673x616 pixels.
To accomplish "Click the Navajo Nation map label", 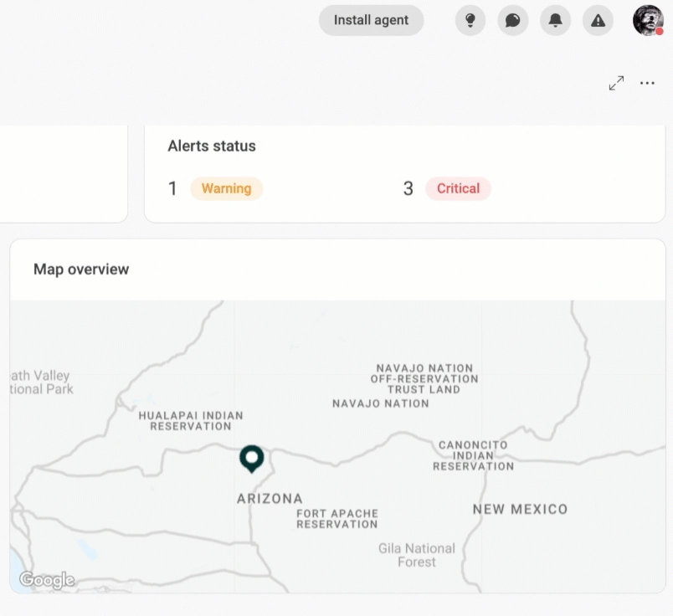I will pos(381,403).
